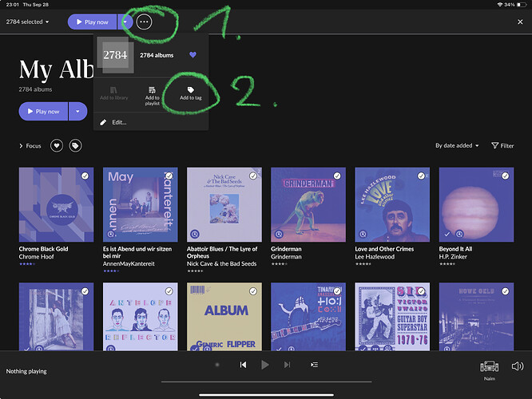Close the selection bar with X
This screenshot has height=399, width=532.
coord(520,22)
